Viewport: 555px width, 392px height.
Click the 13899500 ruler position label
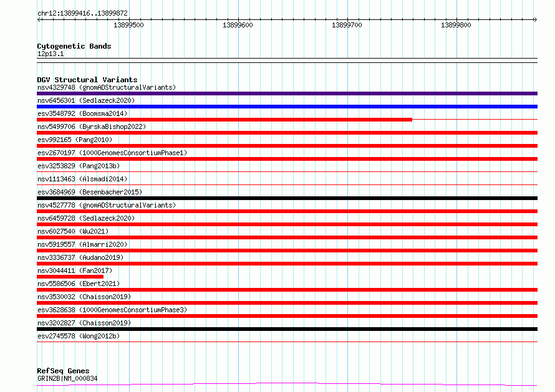coord(128,25)
